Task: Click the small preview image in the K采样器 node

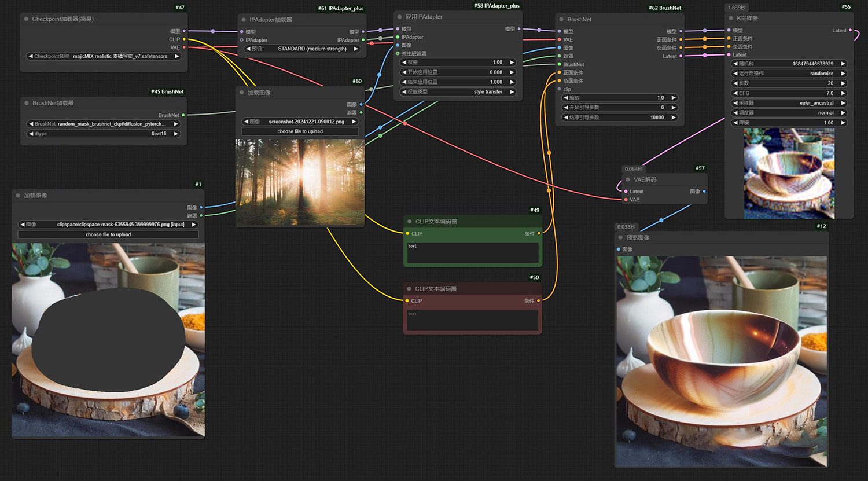Action: click(x=789, y=174)
